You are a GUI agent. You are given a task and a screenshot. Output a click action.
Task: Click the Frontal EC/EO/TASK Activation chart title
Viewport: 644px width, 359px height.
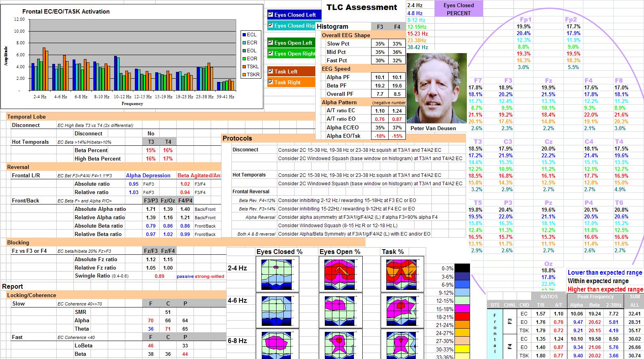point(66,12)
